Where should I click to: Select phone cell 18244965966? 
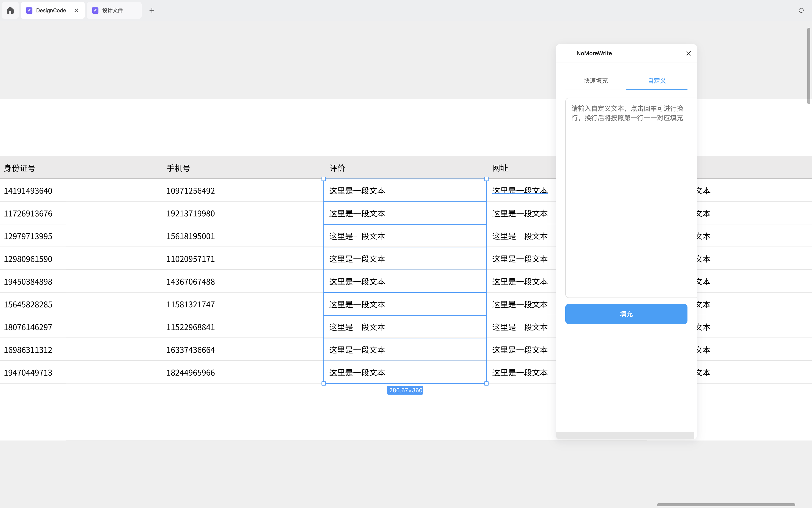point(191,373)
